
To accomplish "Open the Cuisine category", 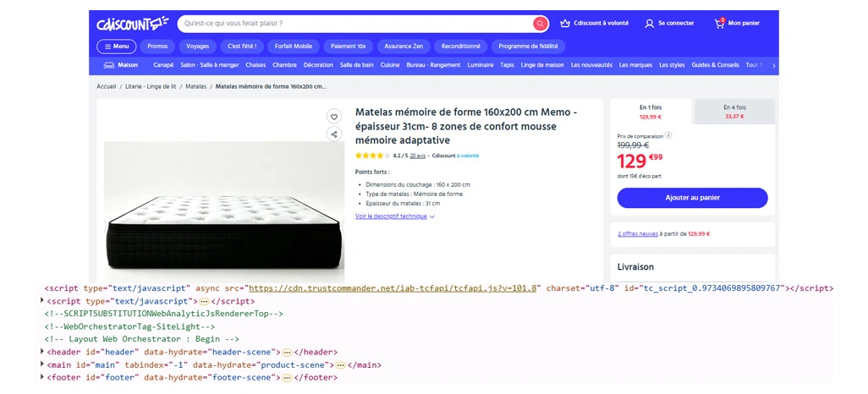I will click(390, 65).
